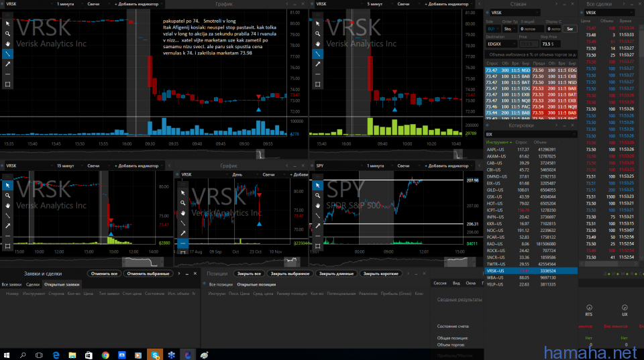Select zoom magnifier tool in VRSK 1 минута chart
644x360 pixels.
[x=8, y=34]
